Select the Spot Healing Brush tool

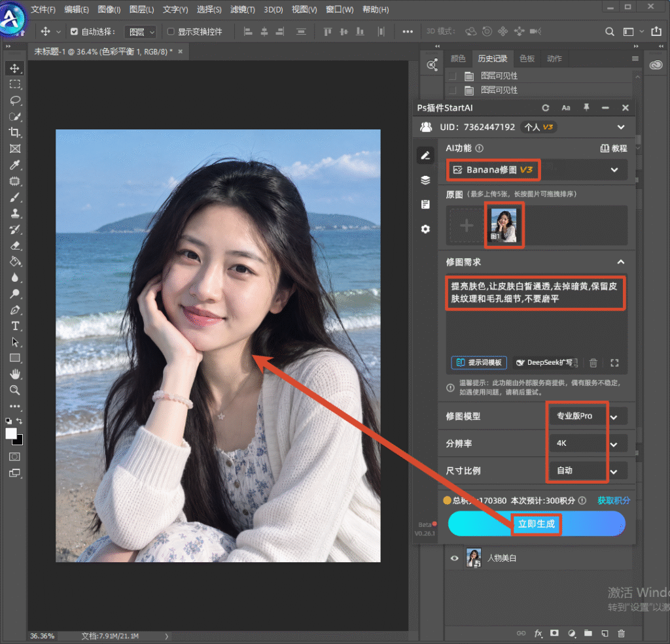15,181
